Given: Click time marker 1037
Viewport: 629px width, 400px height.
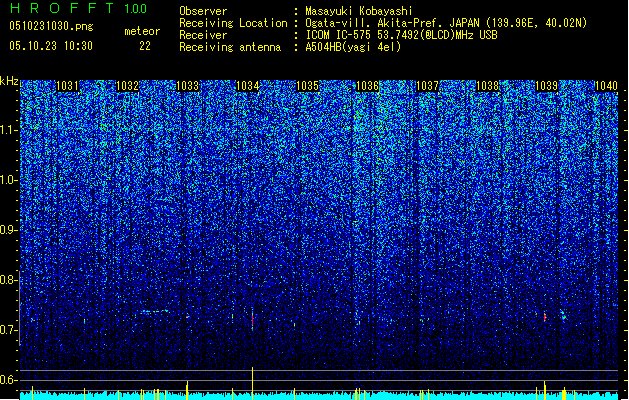Looking at the screenshot, I should click(428, 86).
